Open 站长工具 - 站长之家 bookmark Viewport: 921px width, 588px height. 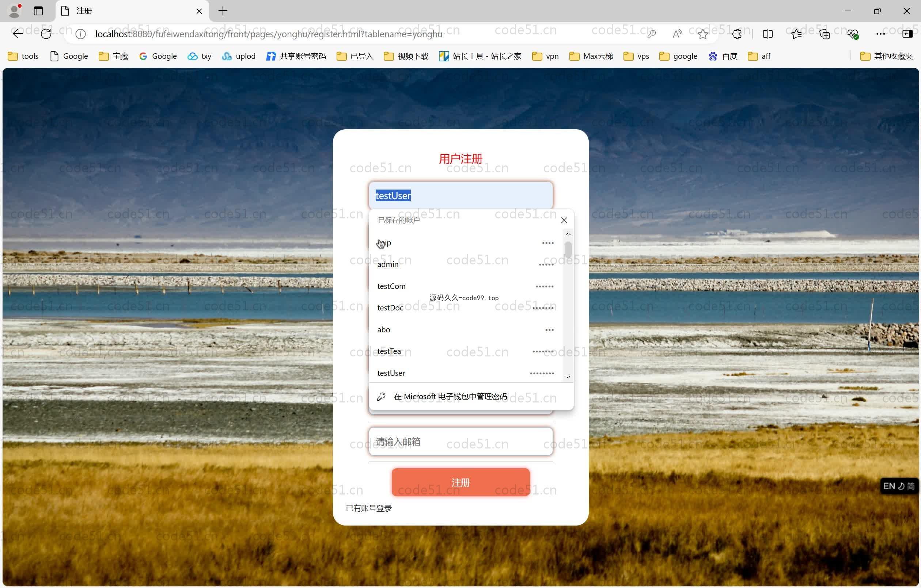pos(480,56)
